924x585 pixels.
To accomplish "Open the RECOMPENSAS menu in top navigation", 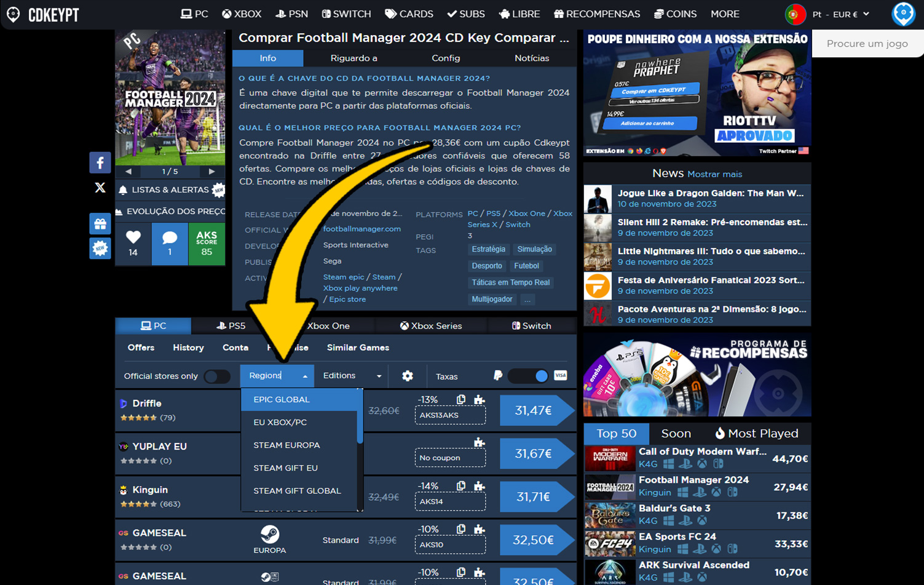I will point(597,14).
